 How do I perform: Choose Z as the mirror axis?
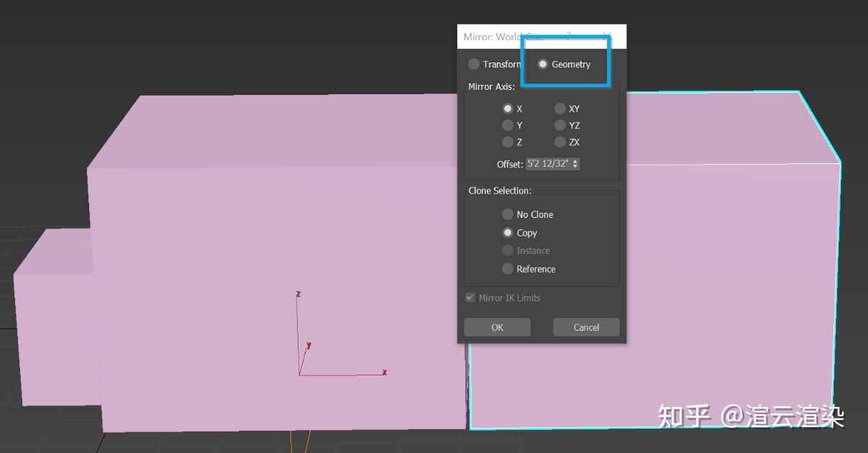point(508,142)
